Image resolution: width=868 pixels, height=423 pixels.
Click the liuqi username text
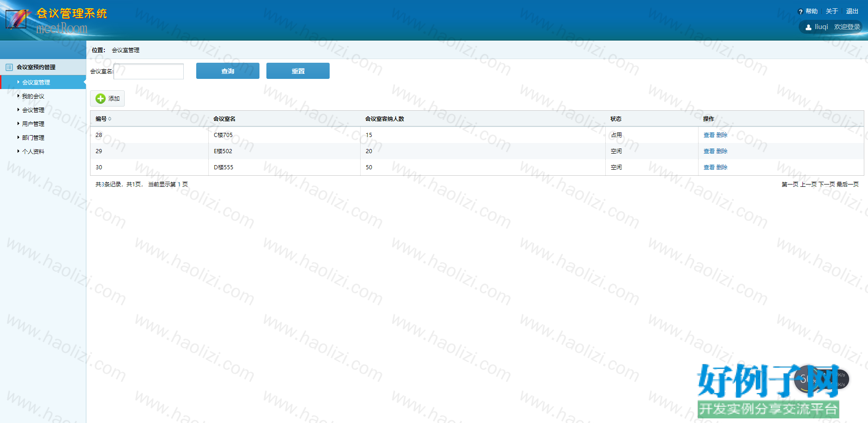[x=821, y=27]
